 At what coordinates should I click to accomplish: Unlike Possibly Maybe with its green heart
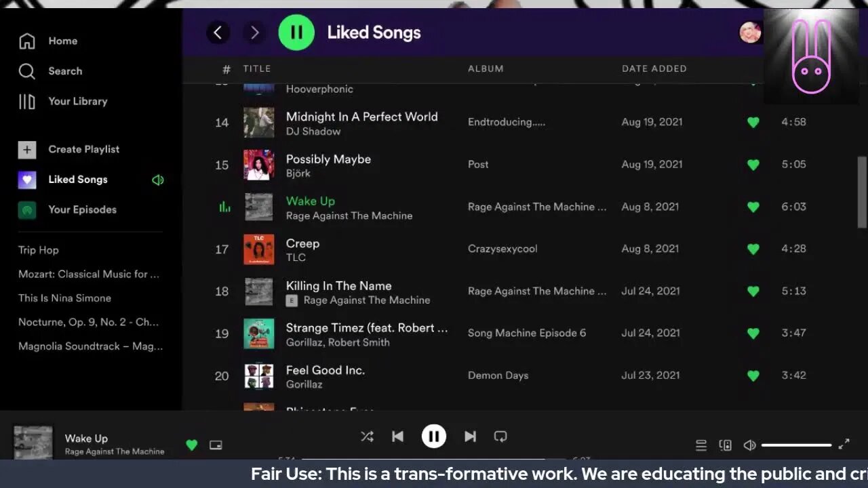tap(753, 165)
